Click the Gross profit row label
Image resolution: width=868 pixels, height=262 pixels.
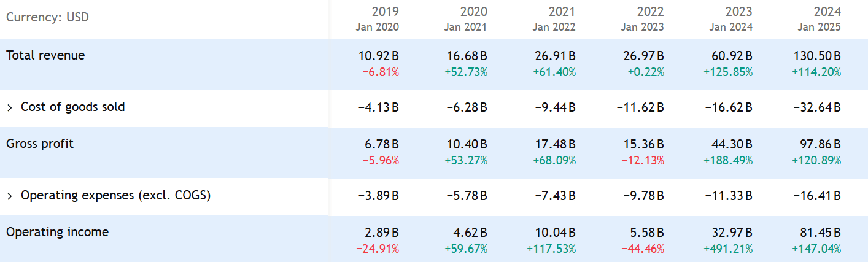click(x=40, y=144)
